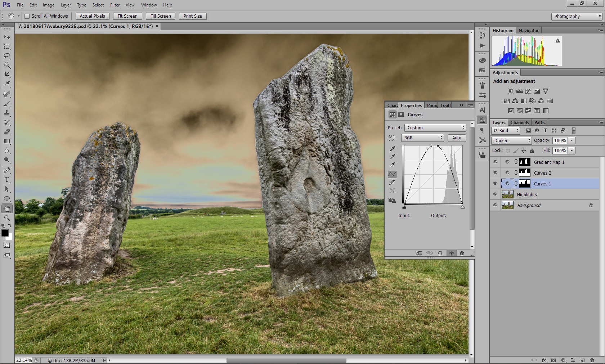Click the Fit Screen button
The image size is (605, 364).
tap(127, 16)
